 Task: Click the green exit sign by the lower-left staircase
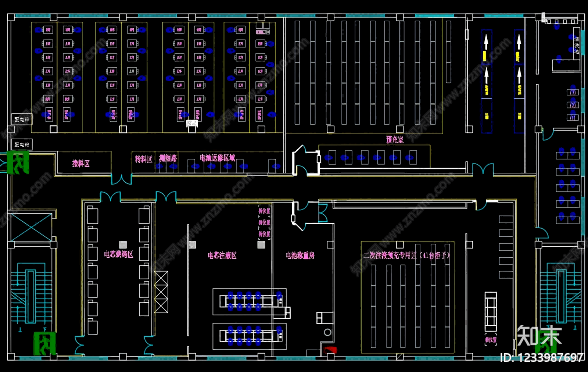[45, 343]
